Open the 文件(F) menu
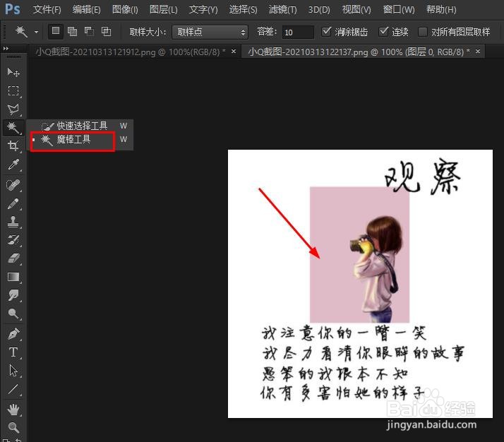504x442 pixels. click(47, 9)
